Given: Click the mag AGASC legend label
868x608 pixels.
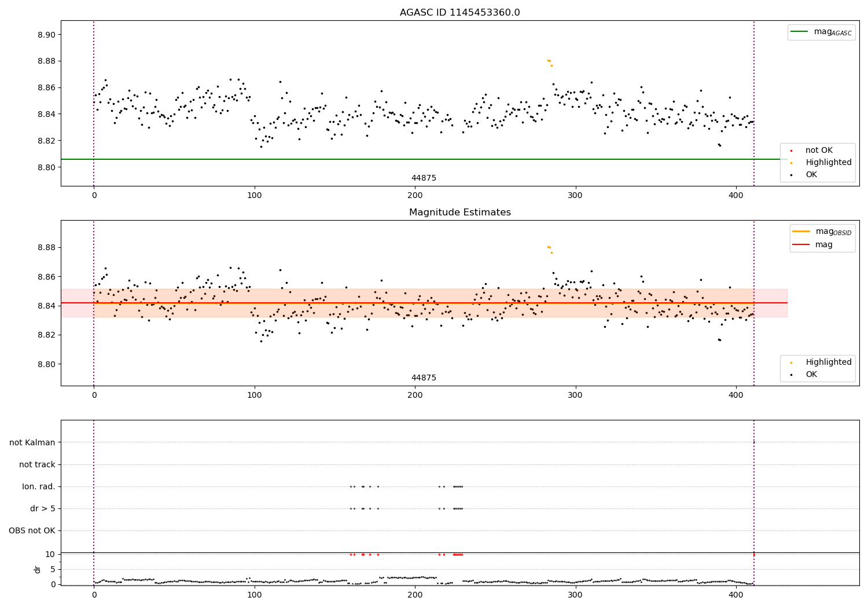Looking at the screenshot, I should [x=833, y=32].
